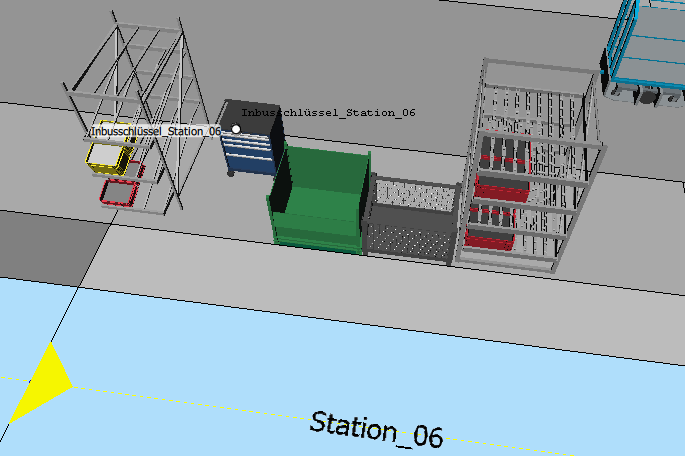Select the shelf rack with red bins
The width and height of the screenshot is (685, 456).
529,167
